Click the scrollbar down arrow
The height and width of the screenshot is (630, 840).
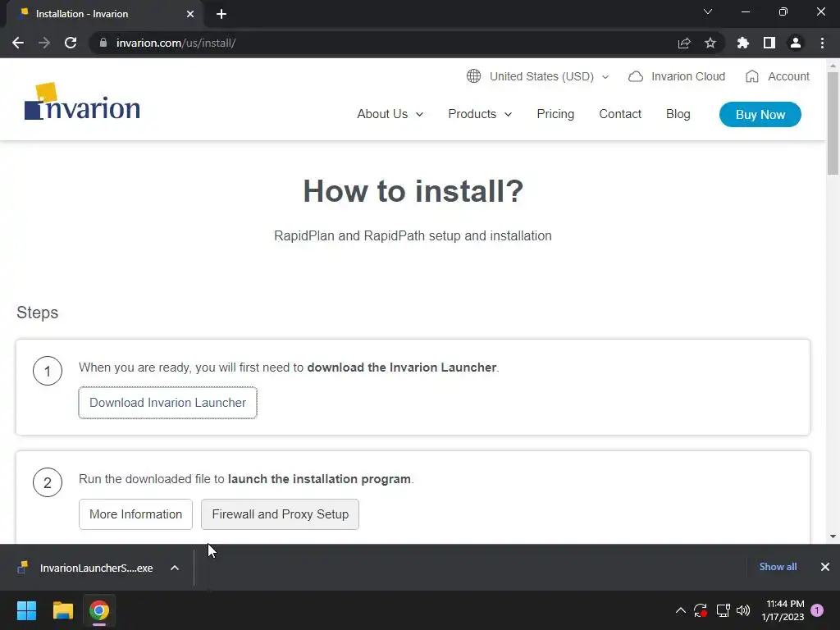[x=833, y=536]
